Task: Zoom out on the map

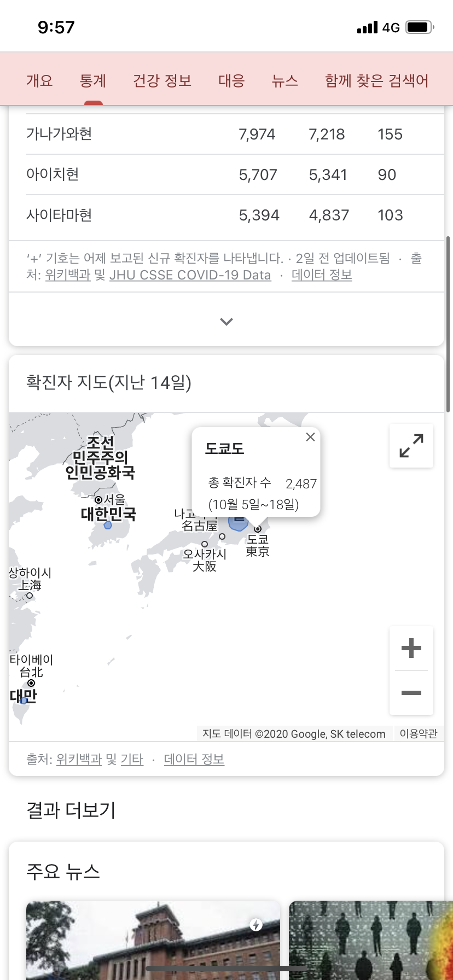Action: (x=411, y=693)
